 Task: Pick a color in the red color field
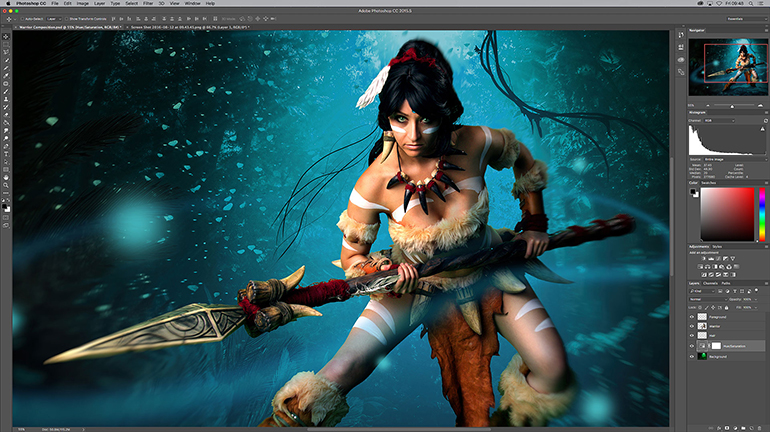coord(727,215)
